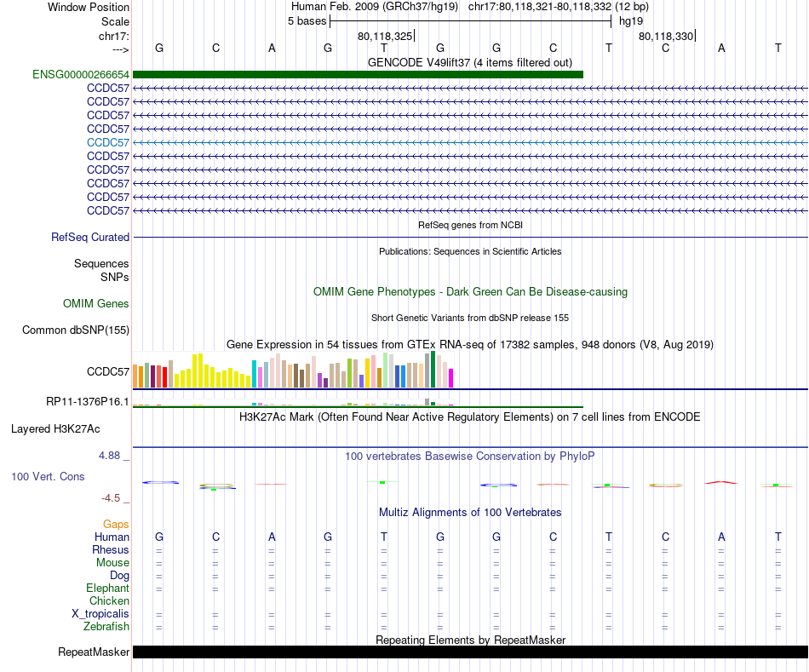Click the black RepeatMasker track bar
The image size is (809, 672).
pyautogui.click(x=470, y=652)
